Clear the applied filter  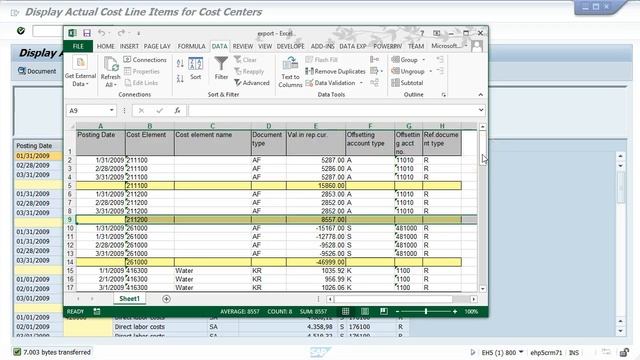pos(245,60)
